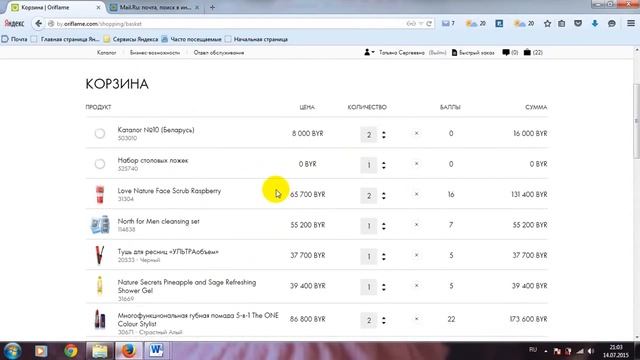
Task: Change quantity stepper for Nature Secrets Shower Gel
Action: [x=384, y=287]
